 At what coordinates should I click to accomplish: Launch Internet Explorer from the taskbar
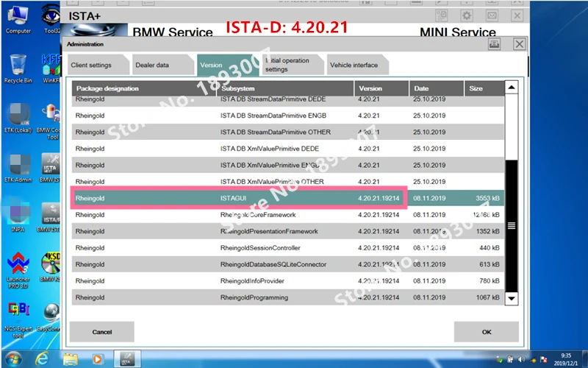pyautogui.click(x=42, y=359)
